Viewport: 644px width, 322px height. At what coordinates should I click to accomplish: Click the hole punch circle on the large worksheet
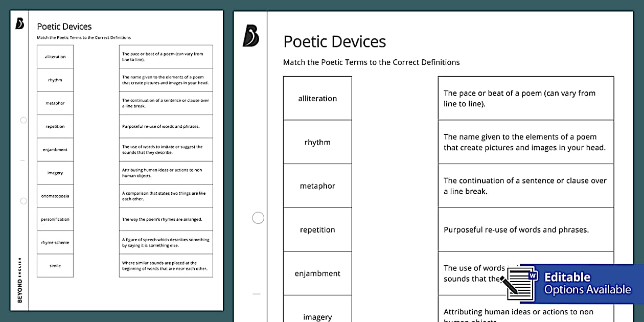[258, 217]
